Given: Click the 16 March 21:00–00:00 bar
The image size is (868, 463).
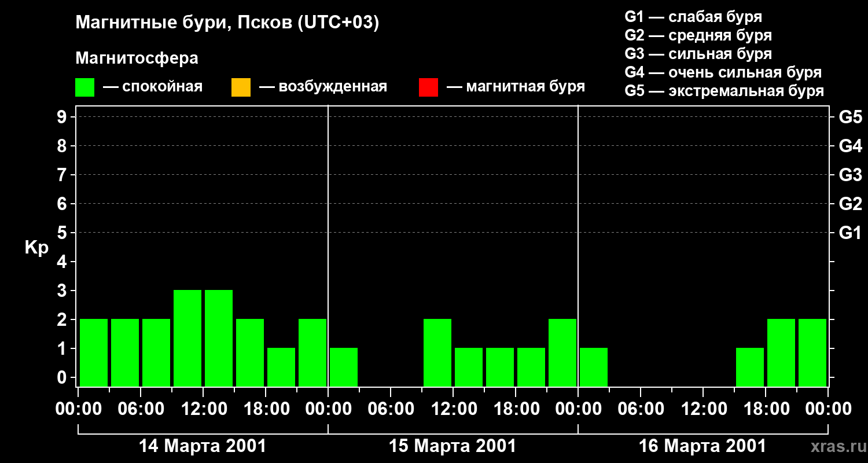Looking at the screenshot, I should tap(812, 352).
